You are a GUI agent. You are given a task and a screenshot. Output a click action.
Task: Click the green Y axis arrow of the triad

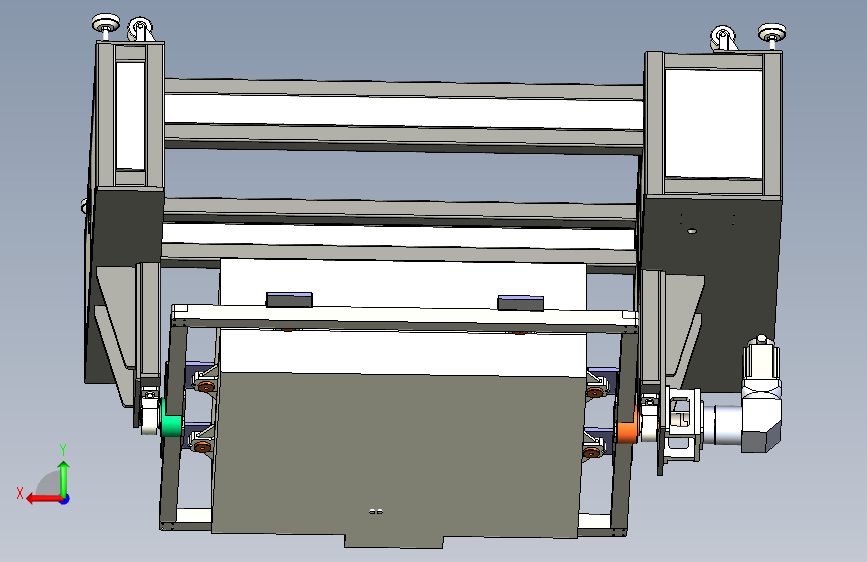[64, 479]
